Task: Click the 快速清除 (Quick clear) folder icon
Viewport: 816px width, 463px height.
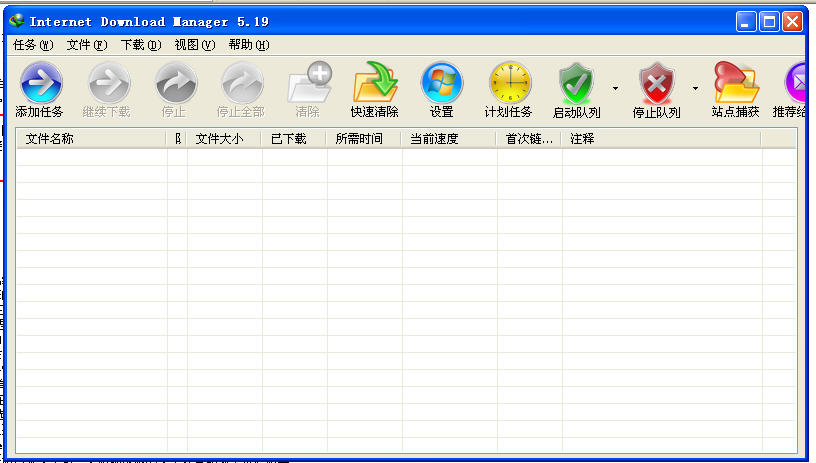Action: pos(375,83)
